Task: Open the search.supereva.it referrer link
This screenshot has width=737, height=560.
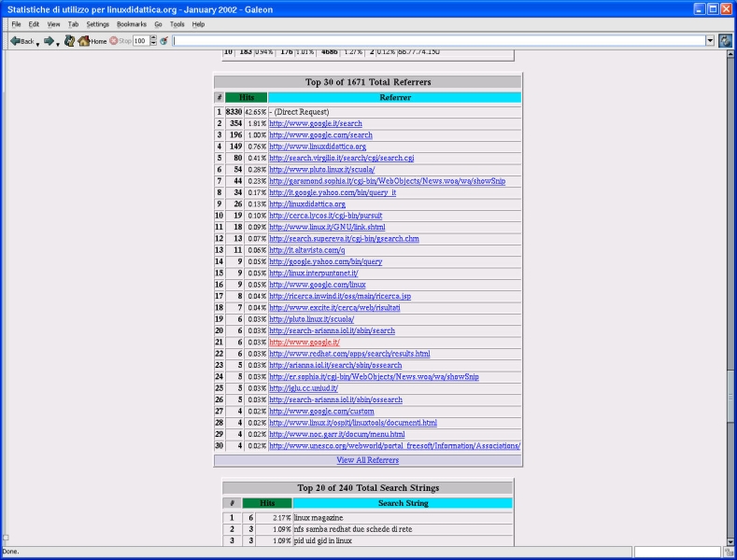Action: (344, 239)
